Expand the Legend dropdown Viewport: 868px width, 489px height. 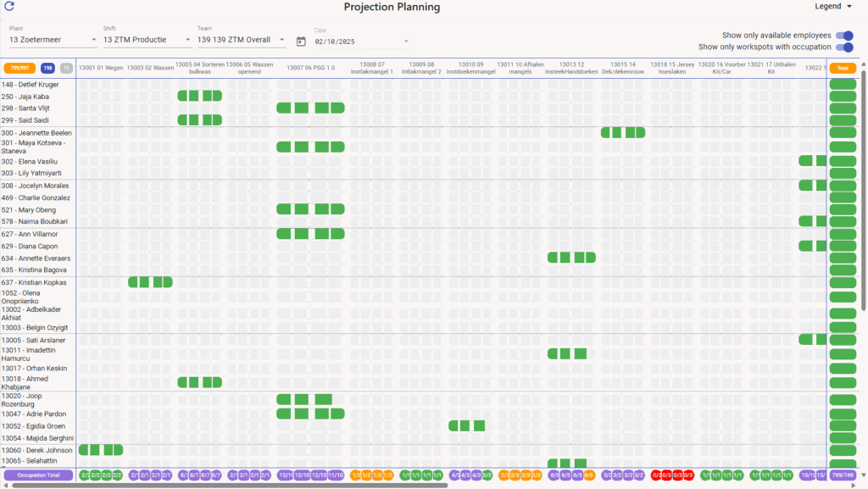pos(833,7)
